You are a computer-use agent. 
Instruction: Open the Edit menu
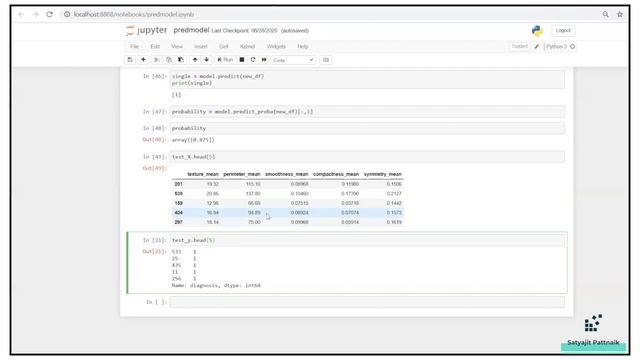[x=155, y=47]
